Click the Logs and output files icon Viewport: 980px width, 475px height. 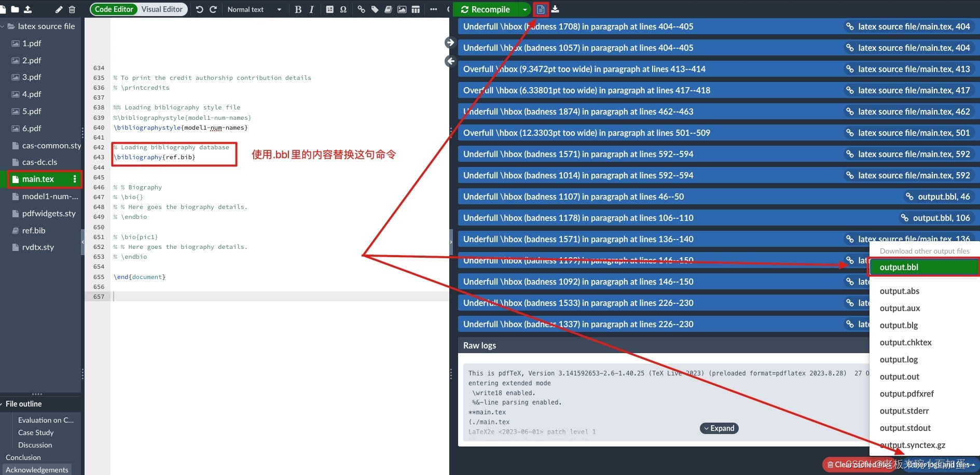click(541, 9)
